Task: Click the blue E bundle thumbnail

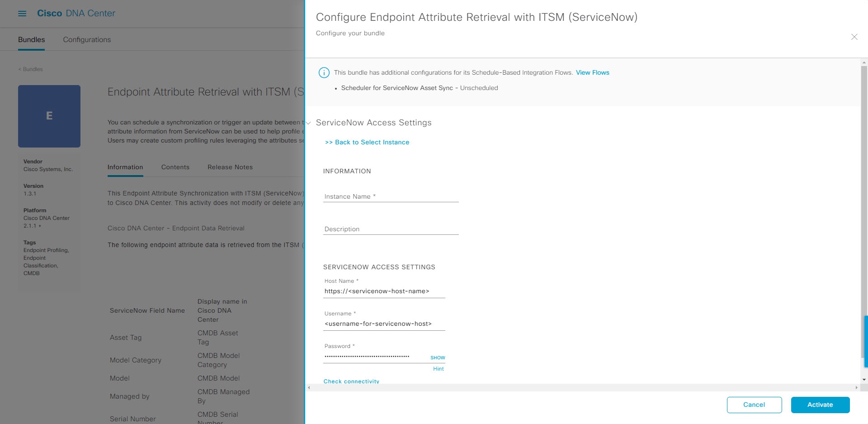Action: point(49,116)
